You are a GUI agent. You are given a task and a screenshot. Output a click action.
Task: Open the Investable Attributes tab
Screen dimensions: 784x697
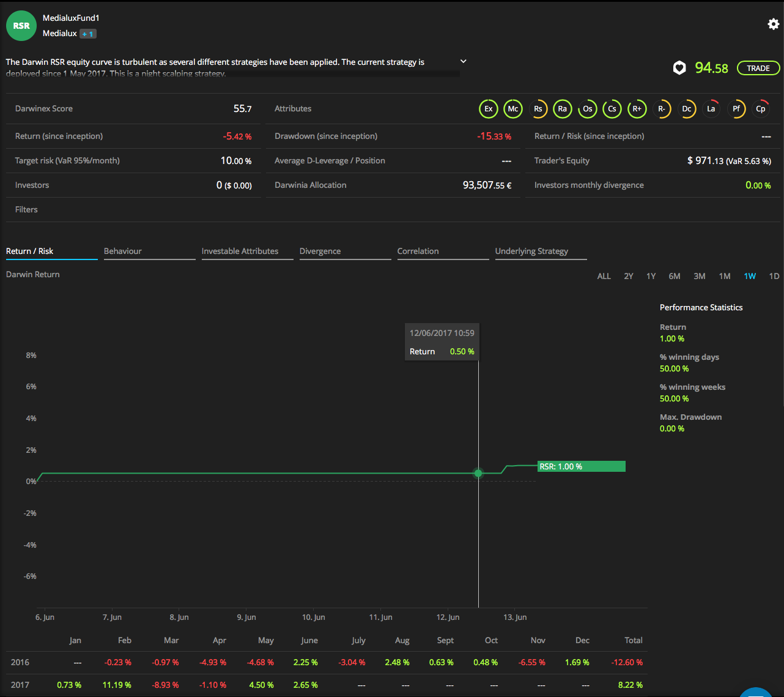pyautogui.click(x=248, y=252)
